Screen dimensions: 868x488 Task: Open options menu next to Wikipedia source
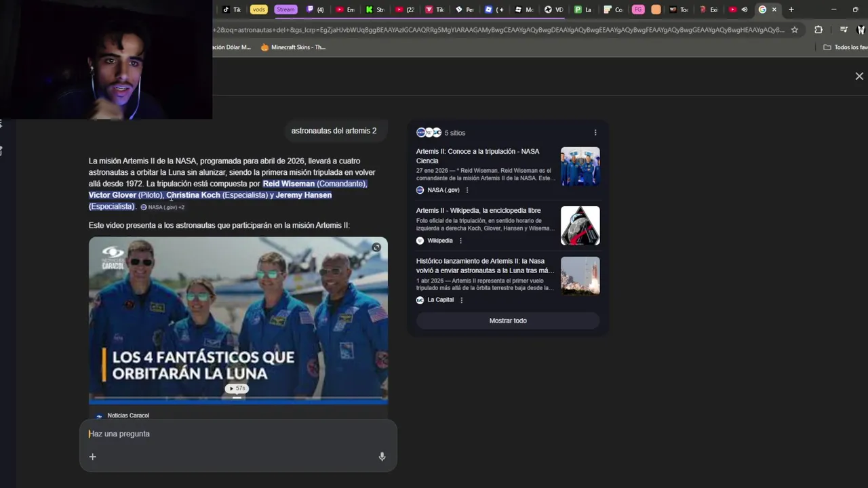pyautogui.click(x=460, y=241)
